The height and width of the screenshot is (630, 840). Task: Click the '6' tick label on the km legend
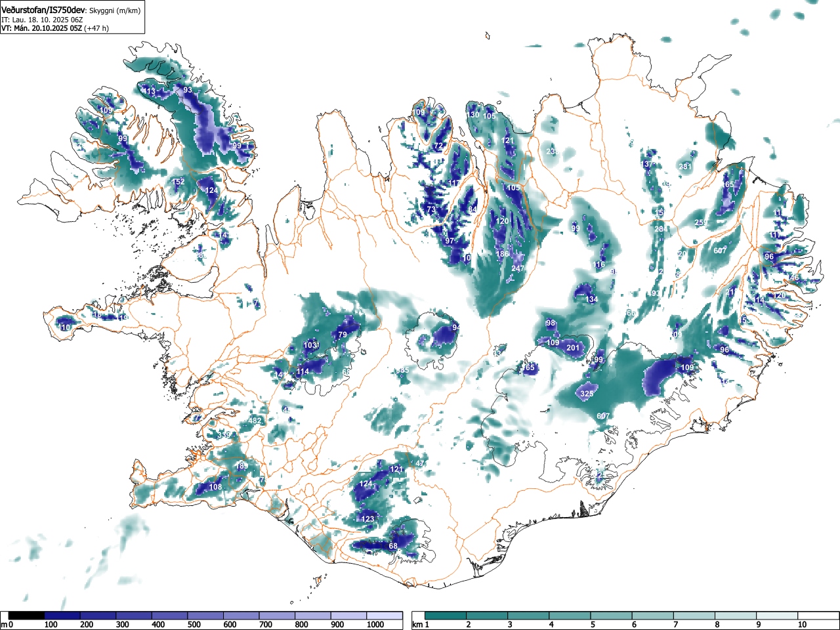click(x=634, y=625)
